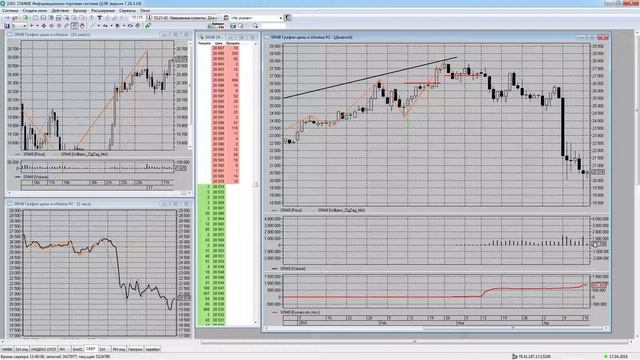Open the Система menu
640x360 pixels.
pos(10,11)
